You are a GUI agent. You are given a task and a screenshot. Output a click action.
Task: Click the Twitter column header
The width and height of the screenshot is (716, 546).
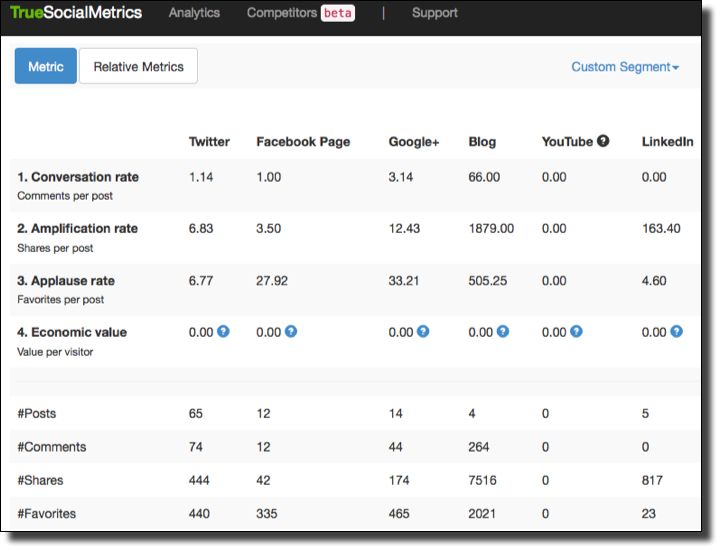[x=209, y=142]
